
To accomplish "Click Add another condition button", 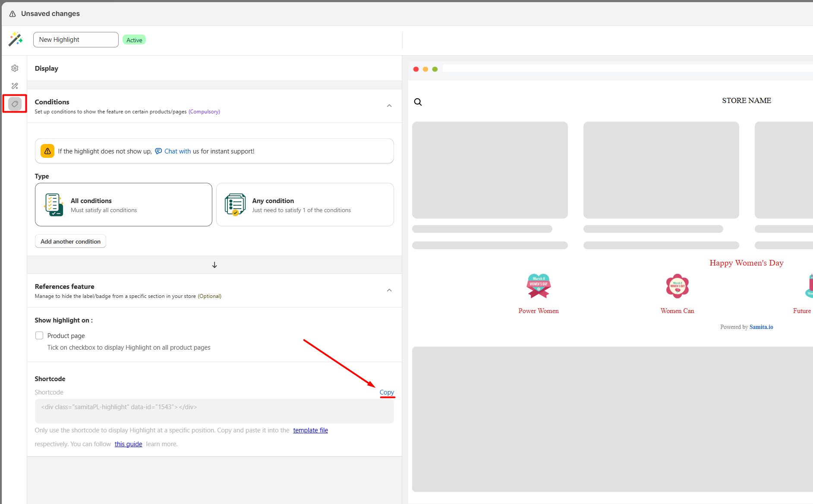I will (70, 241).
